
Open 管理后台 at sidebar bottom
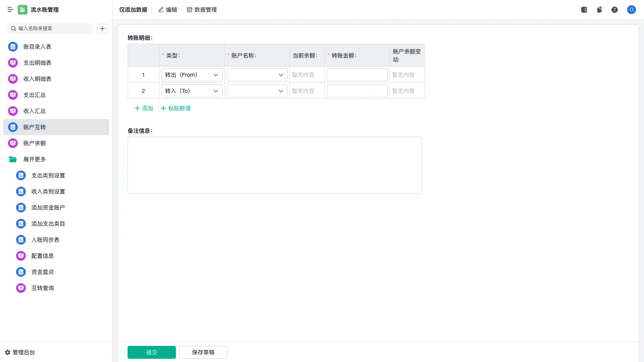tap(20, 352)
